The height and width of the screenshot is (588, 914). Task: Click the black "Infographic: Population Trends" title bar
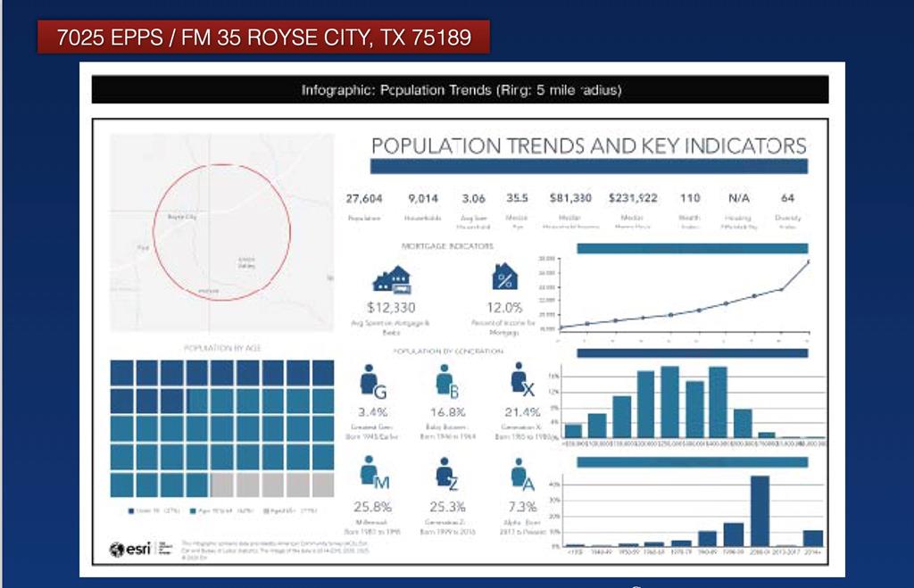[460, 90]
